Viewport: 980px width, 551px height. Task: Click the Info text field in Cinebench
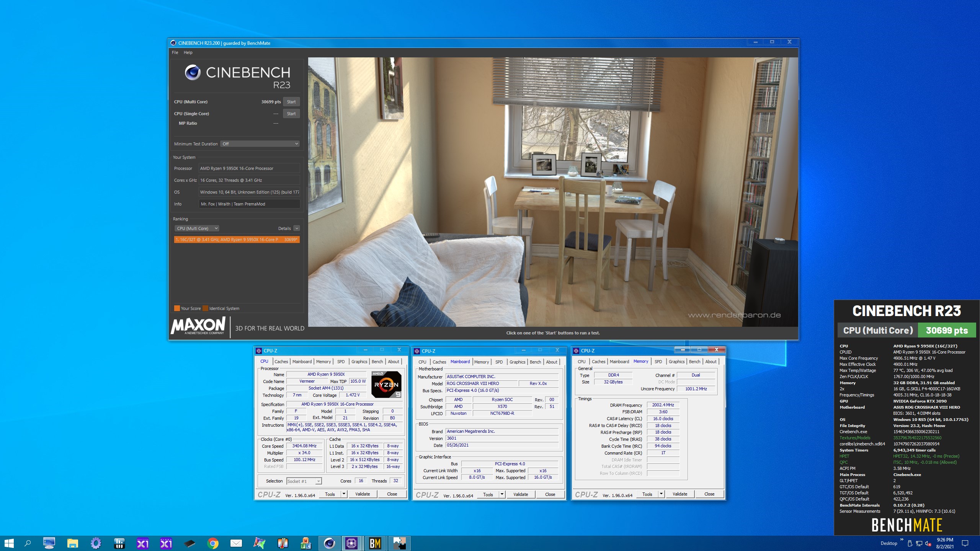(x=249, y=204)
